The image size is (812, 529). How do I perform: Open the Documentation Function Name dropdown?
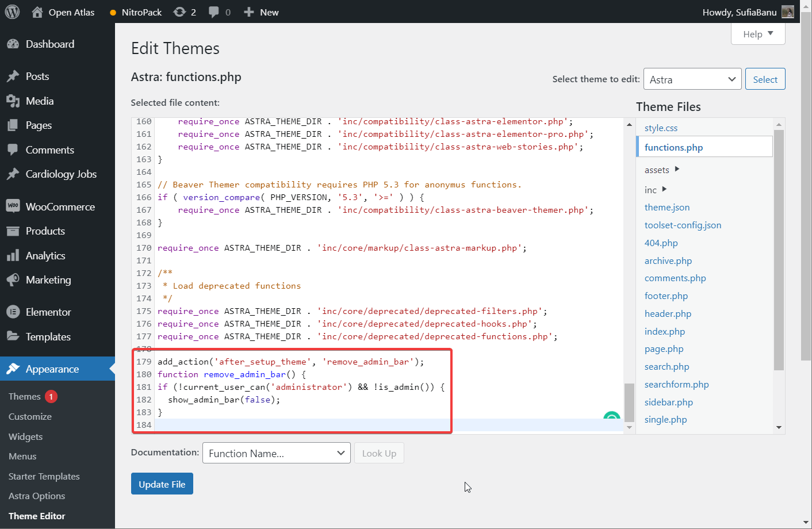[276, 453]
